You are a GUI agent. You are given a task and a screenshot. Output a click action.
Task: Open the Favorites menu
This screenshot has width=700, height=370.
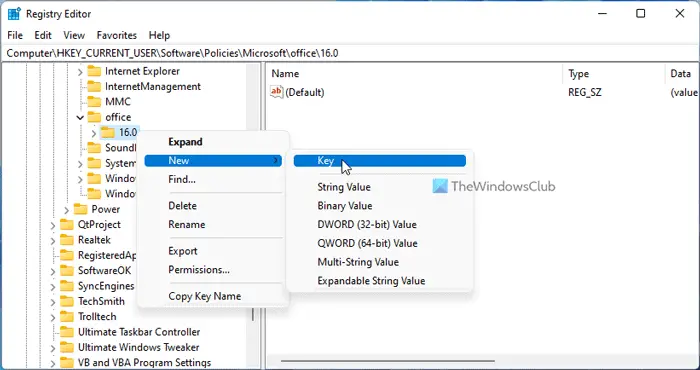point(117,35)
